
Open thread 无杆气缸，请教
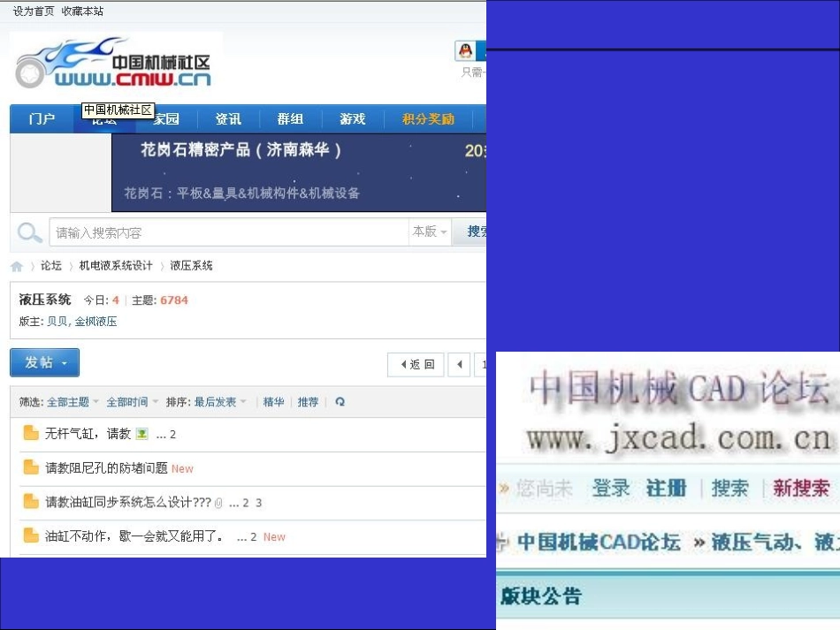[88, 434]
